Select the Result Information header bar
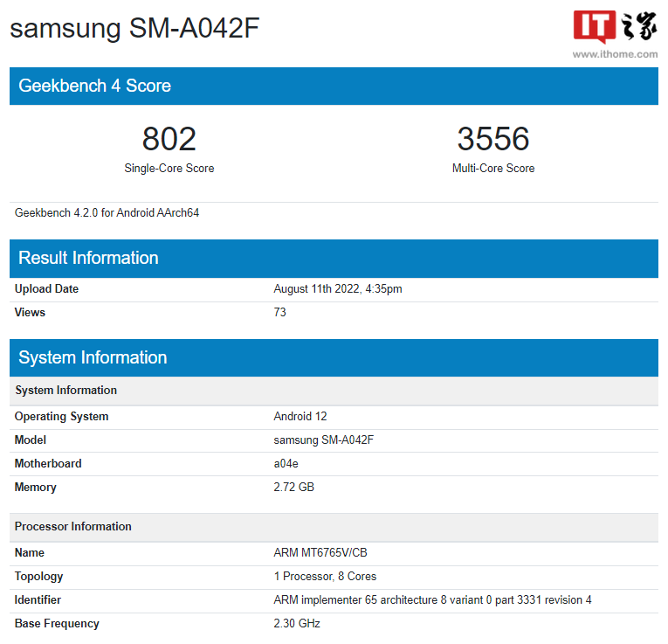 (334, 258)
